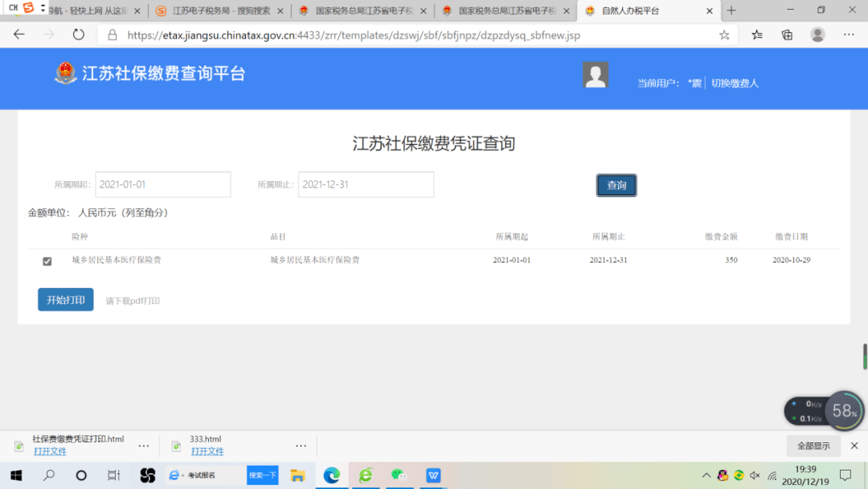The width and height of the screenshot is (868, 489).
Task: Open file 333.html download
Action: click(207, 451)
